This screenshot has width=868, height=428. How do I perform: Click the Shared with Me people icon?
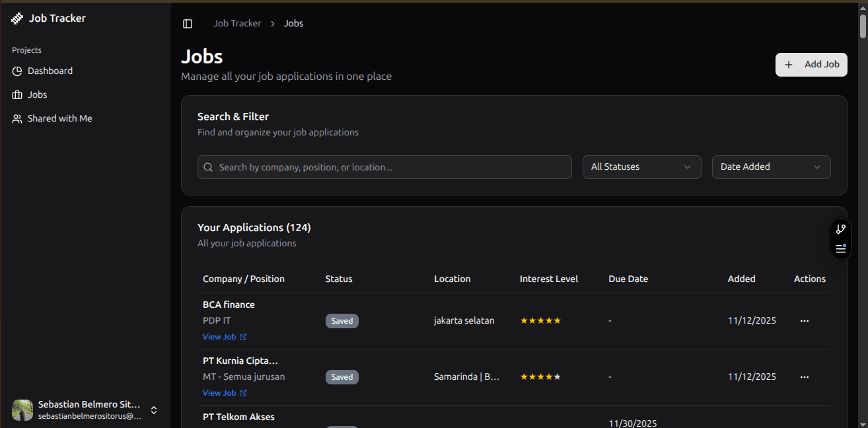pyautogui.click(x=17, y=118)
